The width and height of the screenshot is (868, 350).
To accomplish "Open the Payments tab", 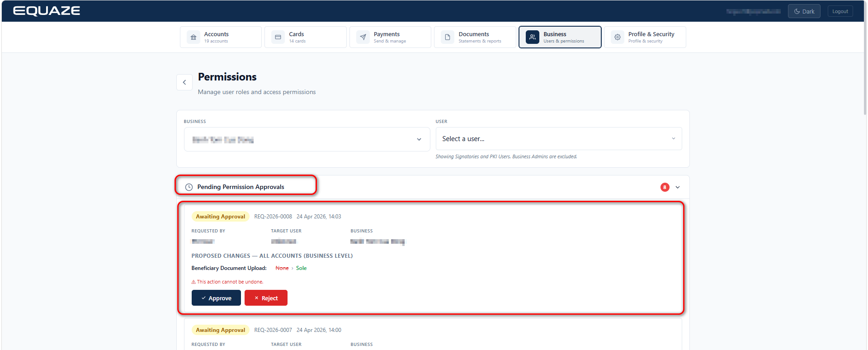I will (x=390, y=37).
